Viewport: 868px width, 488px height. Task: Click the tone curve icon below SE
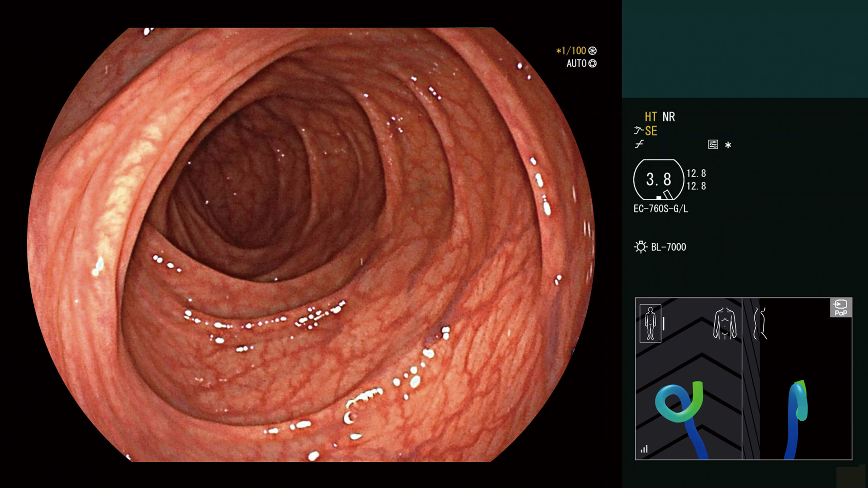click(639, 145)
